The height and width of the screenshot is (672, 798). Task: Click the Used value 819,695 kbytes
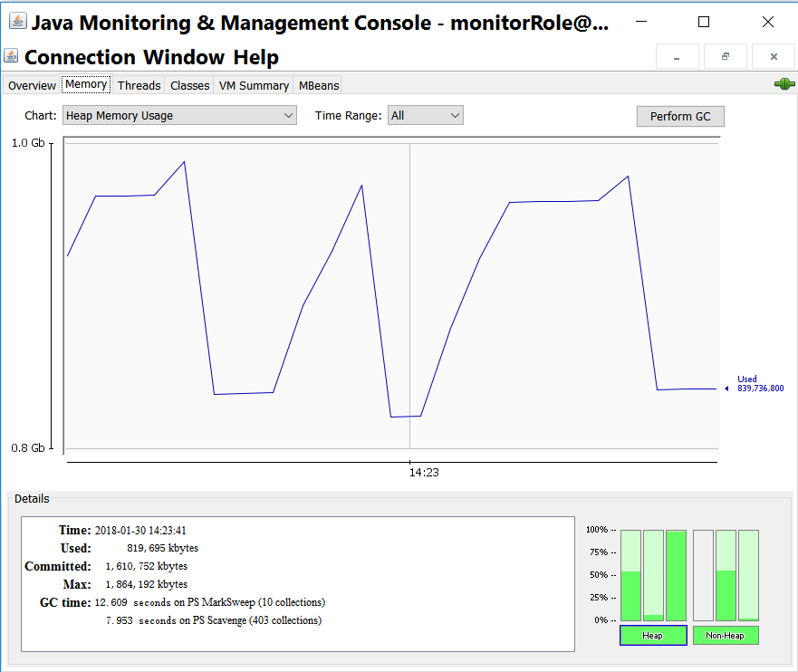click(162, 549)
